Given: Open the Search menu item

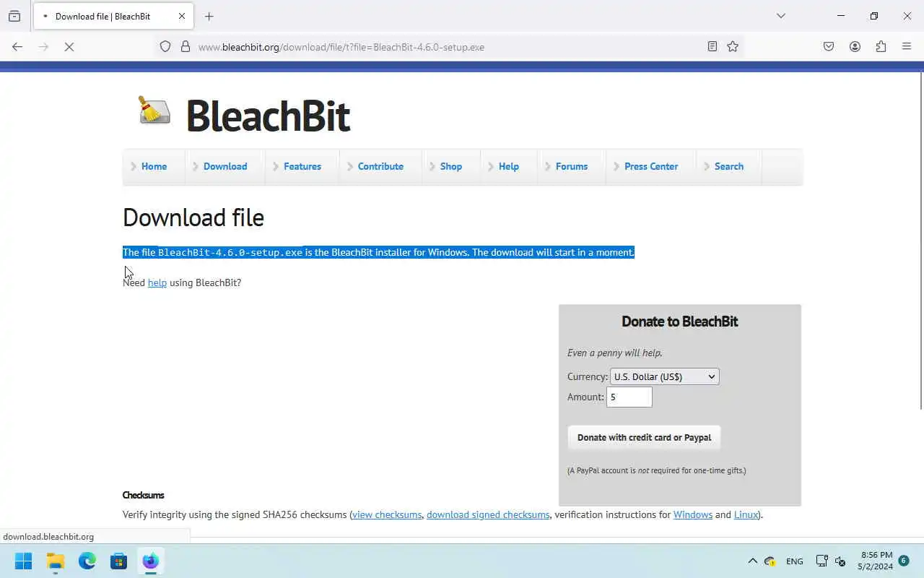Looking at the screenshot, I should (x=729, y=166).
